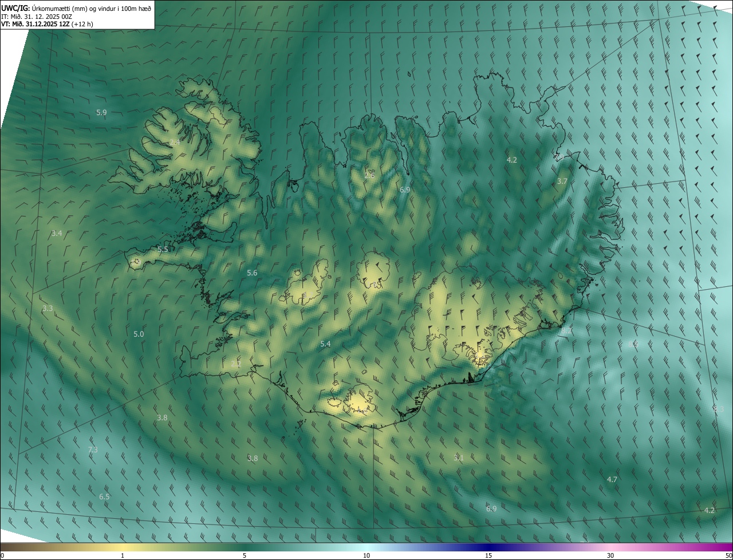733x560 pixels.
Task: Click the 0 tick on the color scale
Action: pyautogui.click(x=2, y=555)
